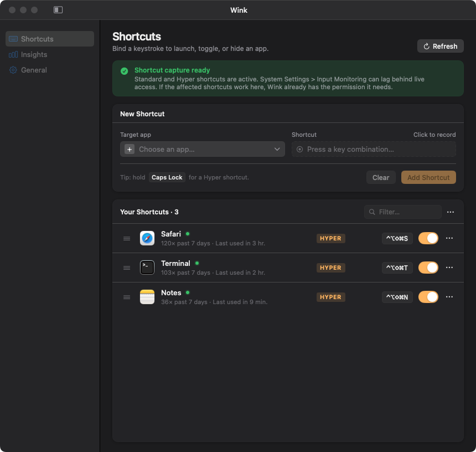476x452 pixels.
Task: Open the Shortcuts sidebar section
Action: point(50,39)
